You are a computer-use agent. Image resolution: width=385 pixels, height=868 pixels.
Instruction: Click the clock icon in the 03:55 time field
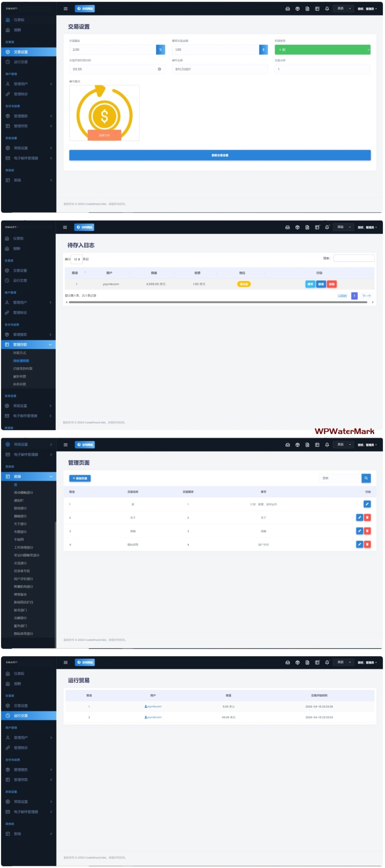tap(159, 69)
